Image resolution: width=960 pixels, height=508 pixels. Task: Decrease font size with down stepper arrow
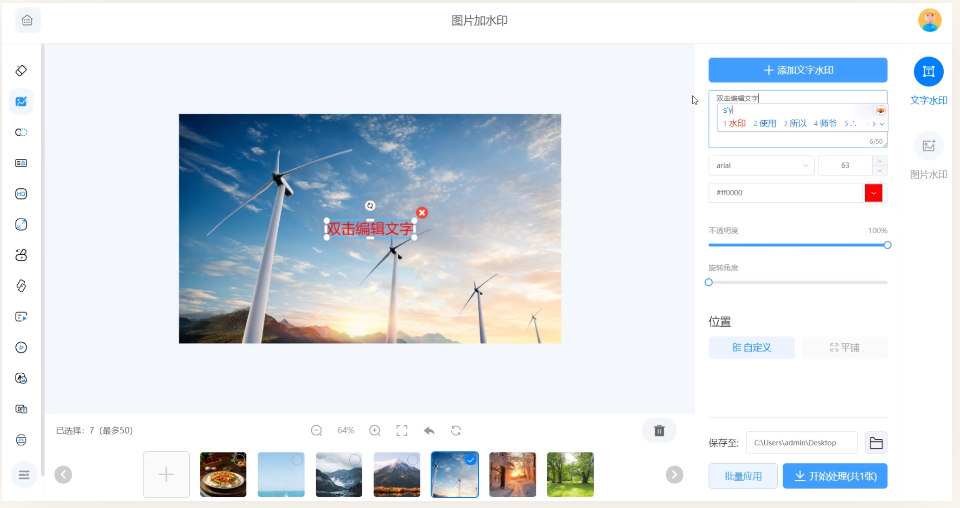tap(880, 170)
